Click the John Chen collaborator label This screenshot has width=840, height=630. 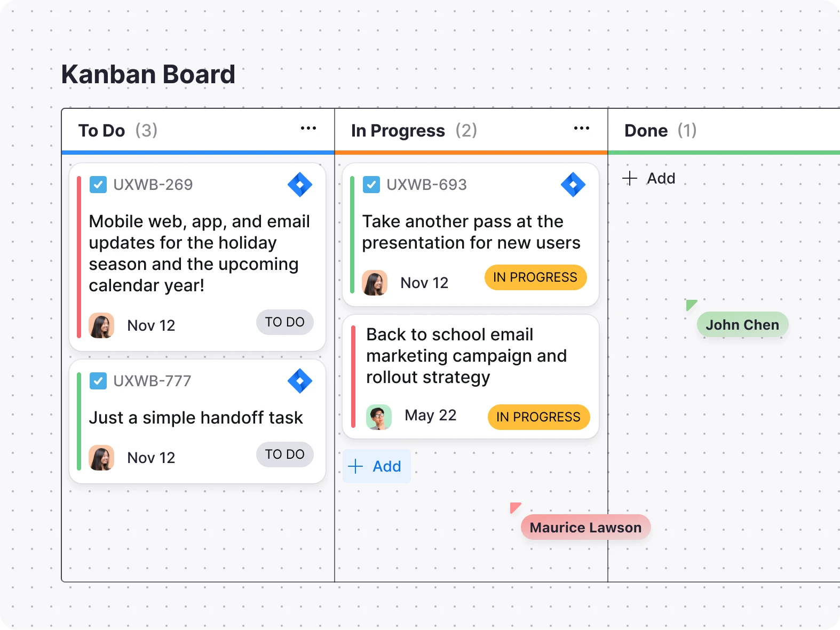[742, 324]
